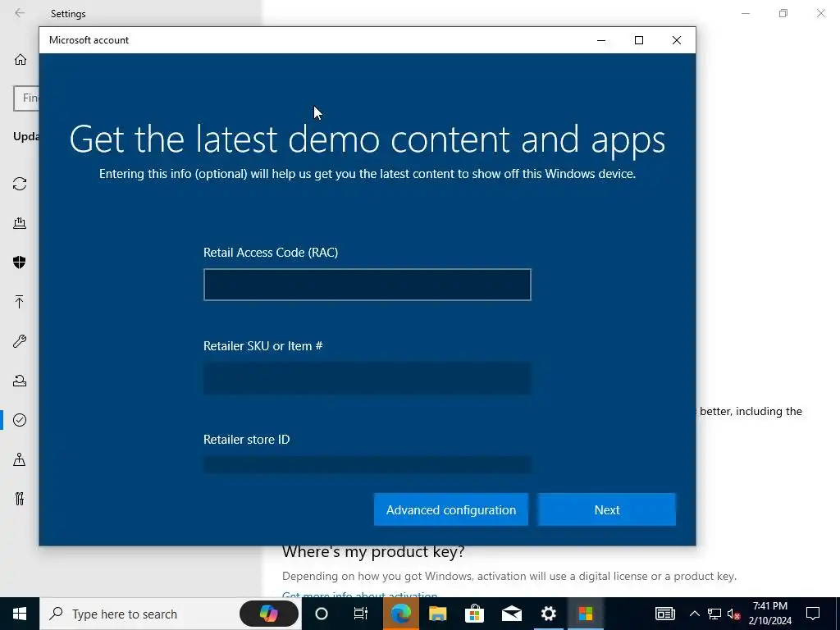Launch Microsoft Edge from taskbar
This screenshot has height=630, width=840.
click(x=400, y=614)
